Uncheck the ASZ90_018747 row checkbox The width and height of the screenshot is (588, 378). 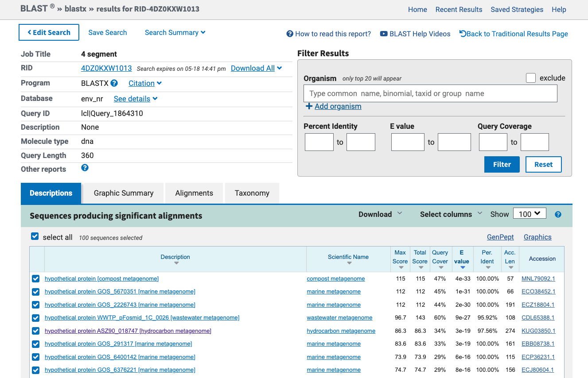36,331
